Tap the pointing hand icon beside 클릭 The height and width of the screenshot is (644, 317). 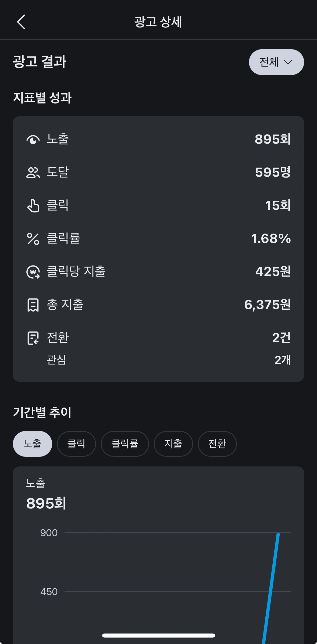(33, 206)
